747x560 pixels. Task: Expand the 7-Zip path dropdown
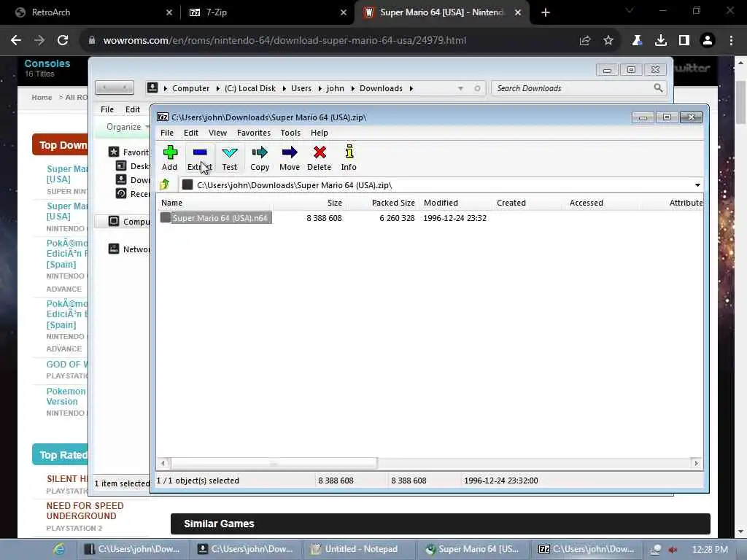point(697,184)
